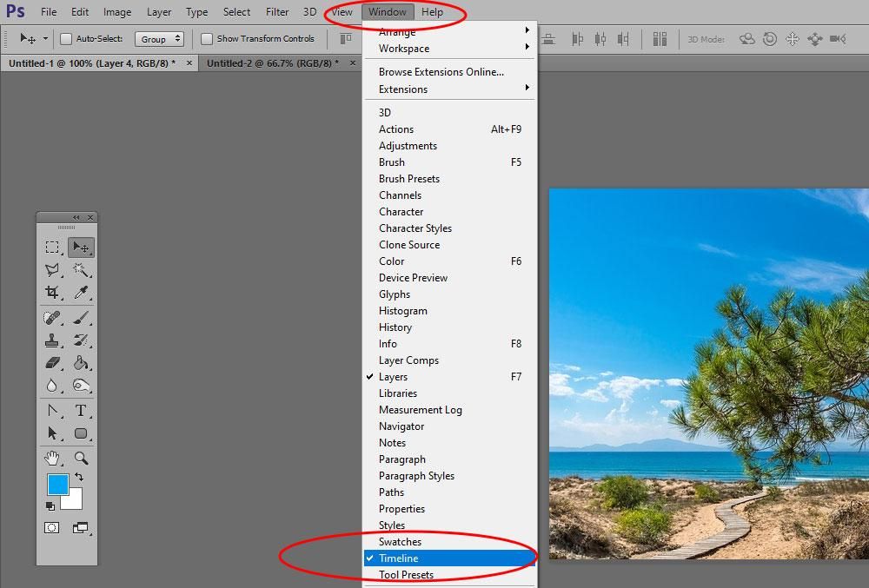
Task: Open the File menu
Action: (49, 11)
